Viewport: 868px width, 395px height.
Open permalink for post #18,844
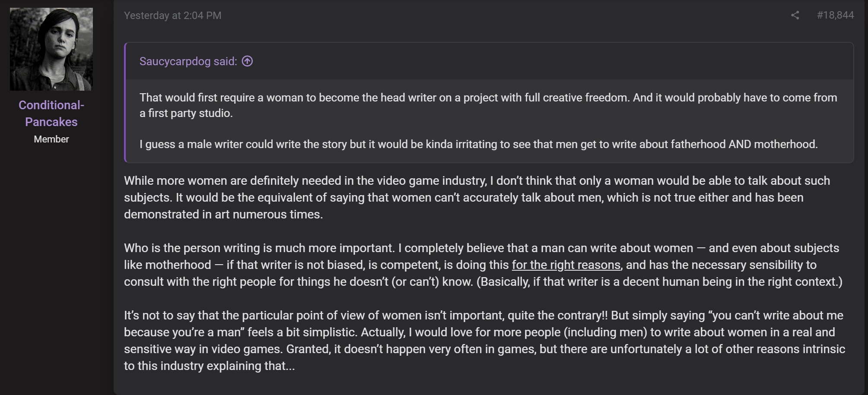click(x=835, y=15)
